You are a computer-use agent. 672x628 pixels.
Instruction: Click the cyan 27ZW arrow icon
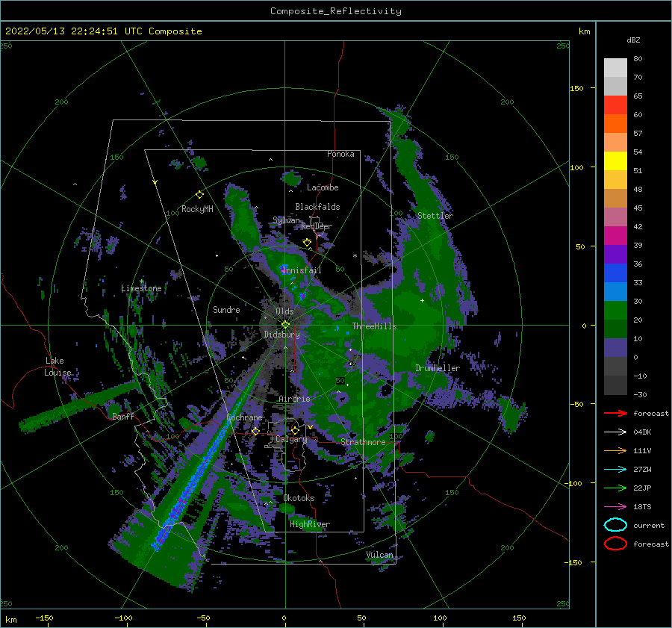tap(615, 470)
